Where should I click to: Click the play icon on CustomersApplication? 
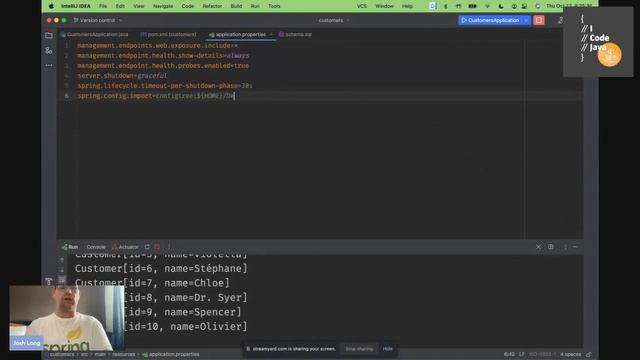[x=464, y=20]
